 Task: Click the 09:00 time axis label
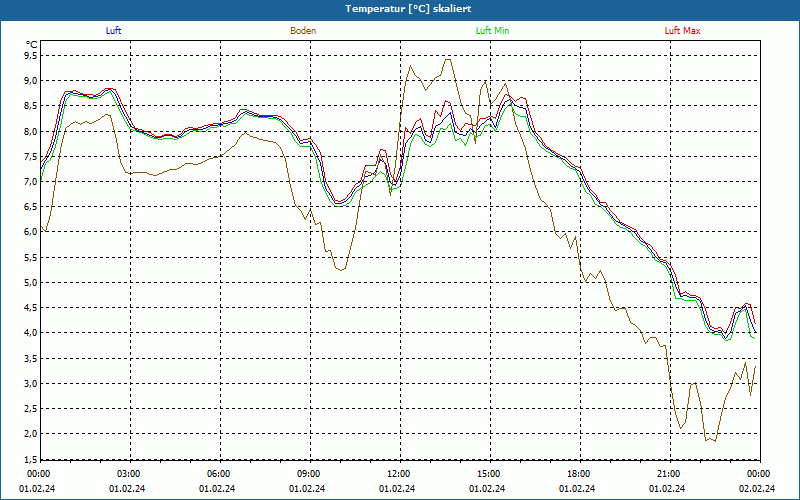[x=310, y=474]
